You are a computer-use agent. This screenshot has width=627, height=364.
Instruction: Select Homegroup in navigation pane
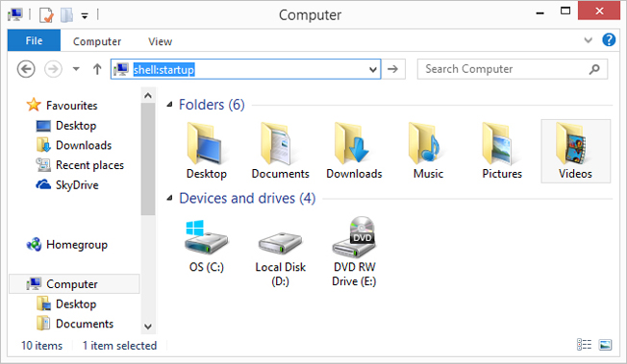(66, 244)
